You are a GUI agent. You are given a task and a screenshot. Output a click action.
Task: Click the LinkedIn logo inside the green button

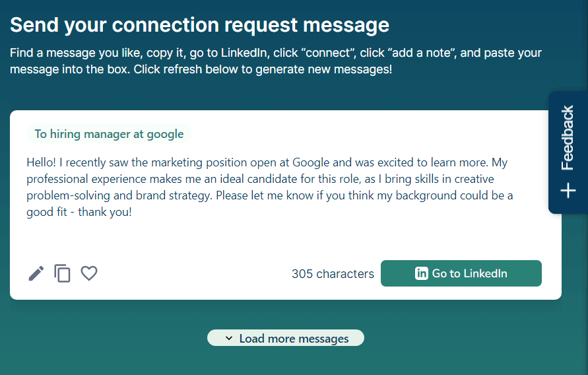click(421, 273)
